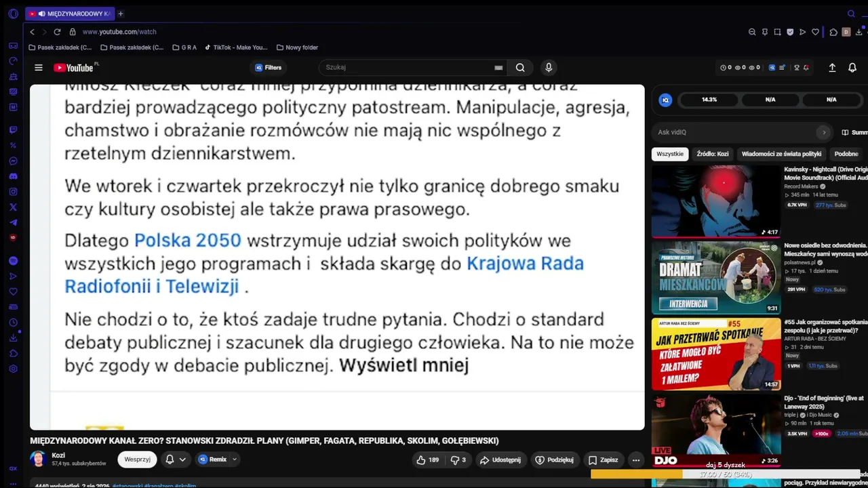Open the Nowy folder bookmarks folder

click(297, 47)
